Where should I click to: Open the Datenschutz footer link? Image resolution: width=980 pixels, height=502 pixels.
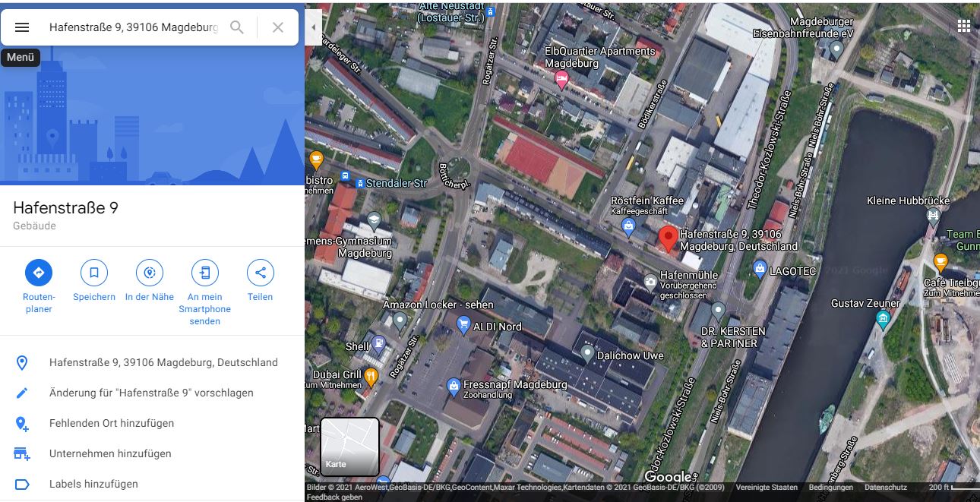[x=886, y=488]
